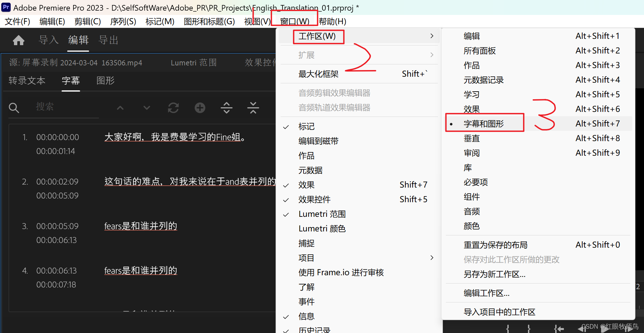Select the 作品 workspace Alt+Shift+3
644x333 pixels.
coord(538,65)
